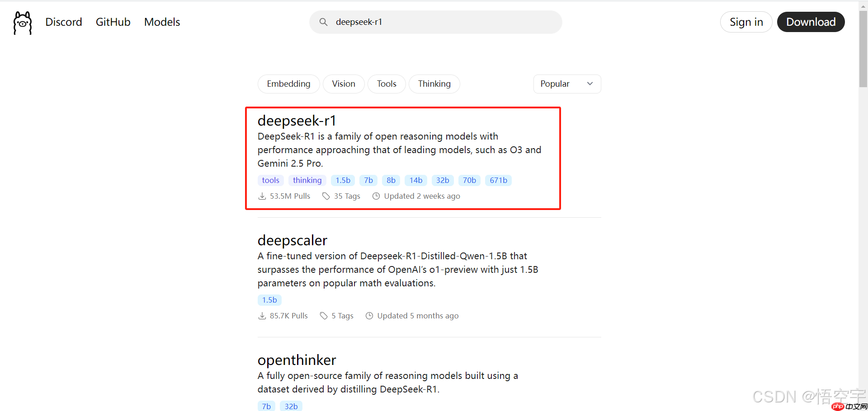868x411 pixels.
Task: Focus the search field containing deepseek-r1
Action: [x=443, y=22]
